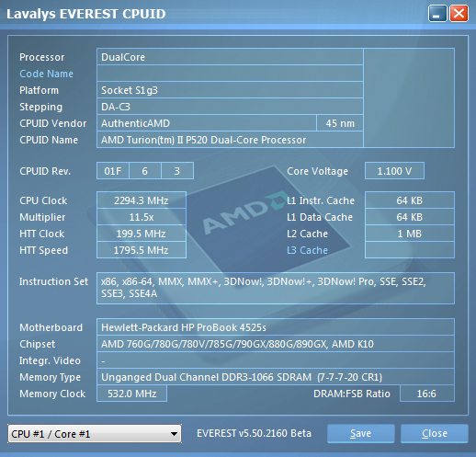Close window with red X icon
The height and width of the screenshot is (457, 476).
click(x=459, y=14)
